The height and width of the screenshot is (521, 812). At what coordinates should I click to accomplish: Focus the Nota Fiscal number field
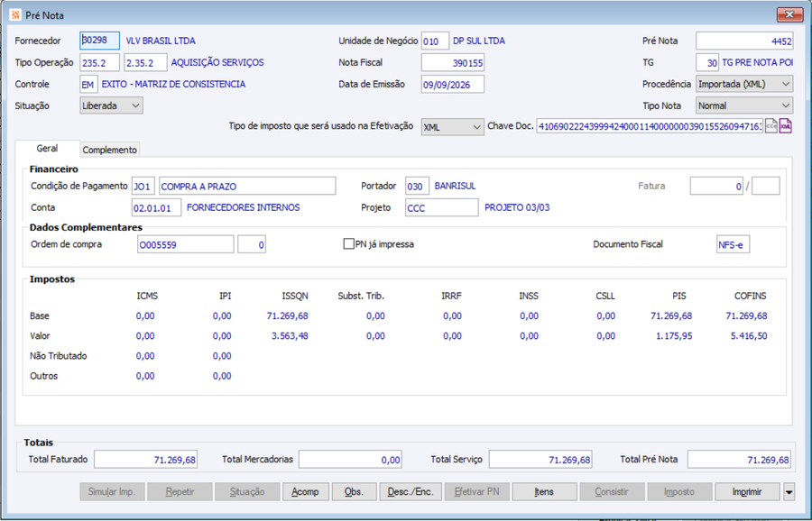(x=453, y=62)
